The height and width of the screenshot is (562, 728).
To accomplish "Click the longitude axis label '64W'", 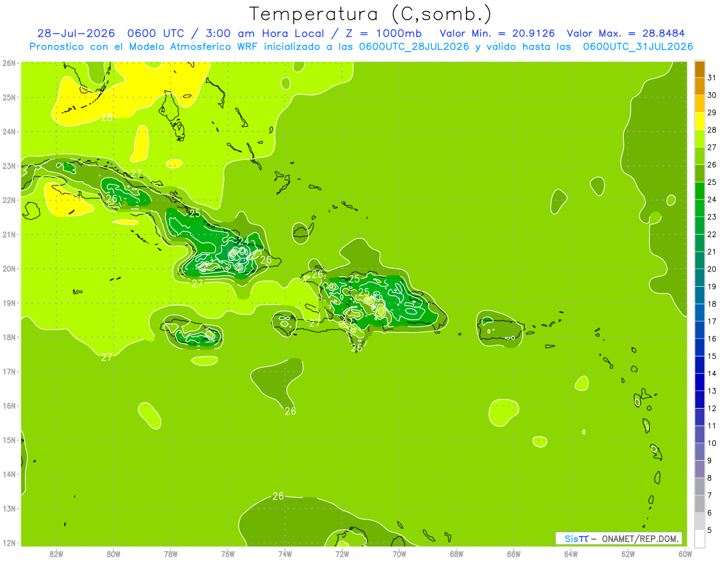I will (571, 554).
